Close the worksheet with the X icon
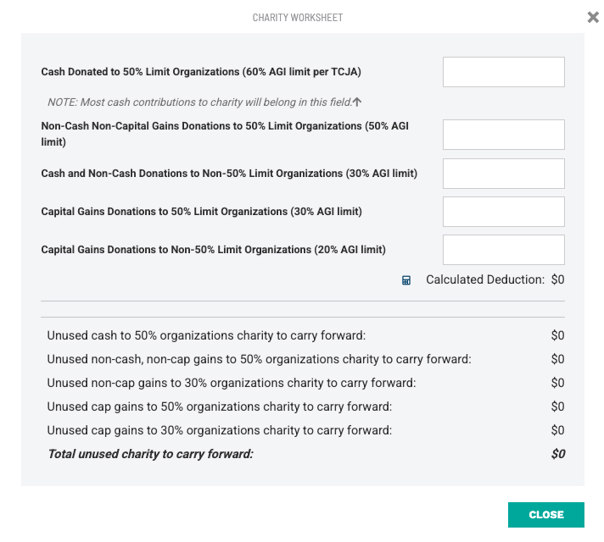The image size is (604, 542). (593, 17)
